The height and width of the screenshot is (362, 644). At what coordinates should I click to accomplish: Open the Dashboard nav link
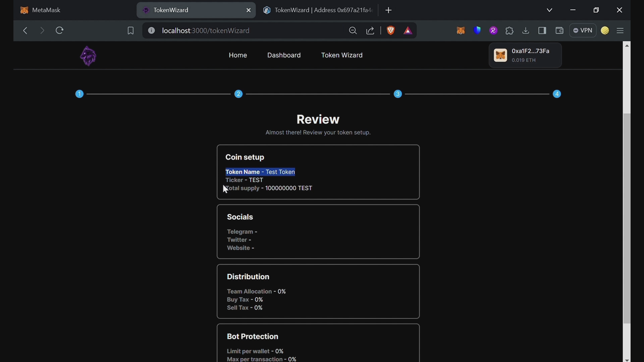pos(284,55)
